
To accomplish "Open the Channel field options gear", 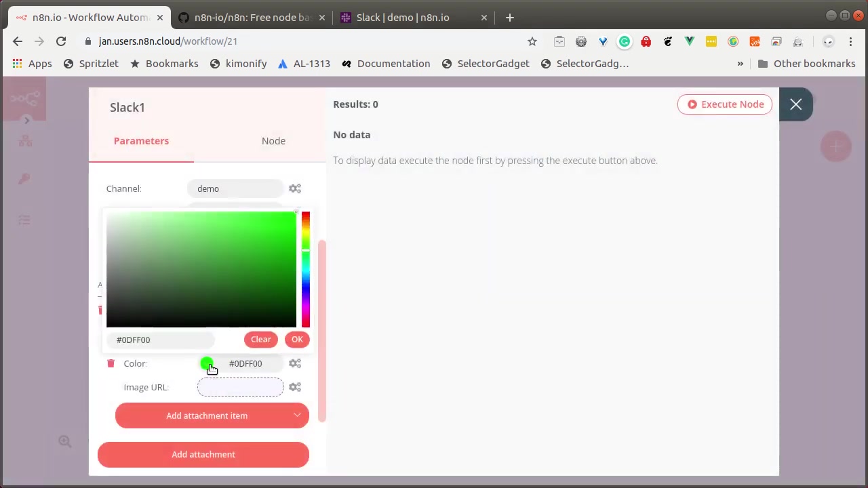I will (x=294, y=188).
